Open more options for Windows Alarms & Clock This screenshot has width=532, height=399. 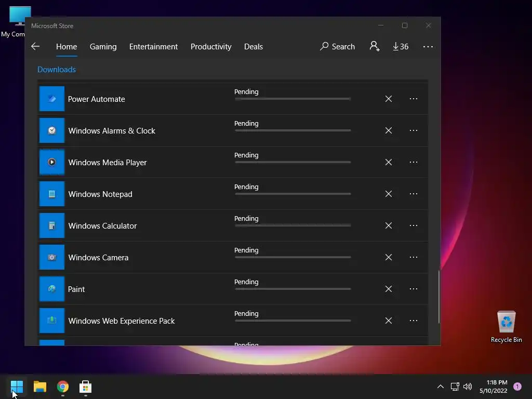(x=413, y=130)
